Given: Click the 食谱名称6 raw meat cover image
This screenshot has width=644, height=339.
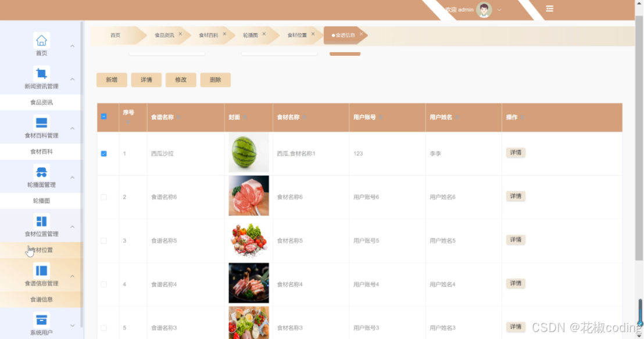Looking at the screenshot, I should point(249,196).
